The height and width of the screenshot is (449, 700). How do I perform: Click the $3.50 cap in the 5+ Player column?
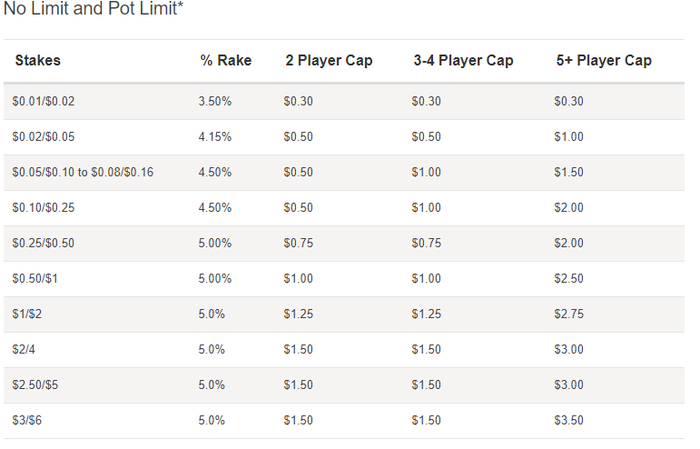click(569, 421)
